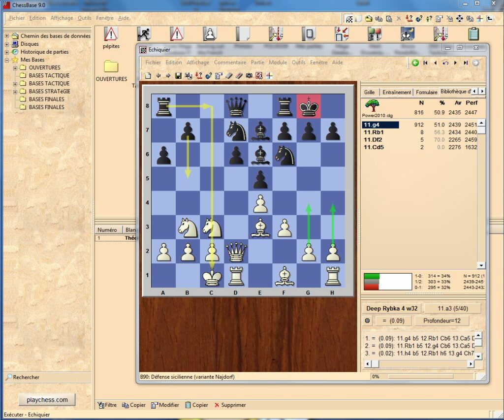Click the playchess.com button
This screenshot has width=504, height=420.
pyautogui.click(x=47, y=400)
